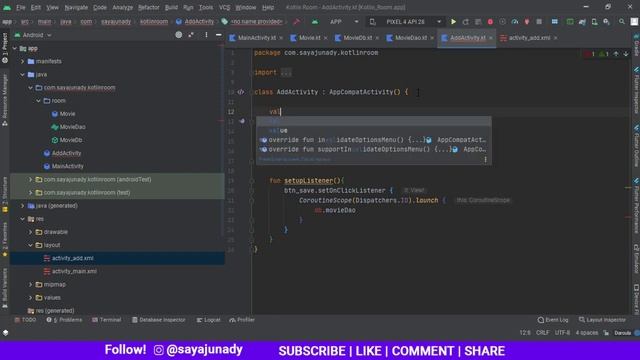Viewport: 640px width, 360px height.
Task: Collapse the java folder
Action: click(x=23, y=74)
